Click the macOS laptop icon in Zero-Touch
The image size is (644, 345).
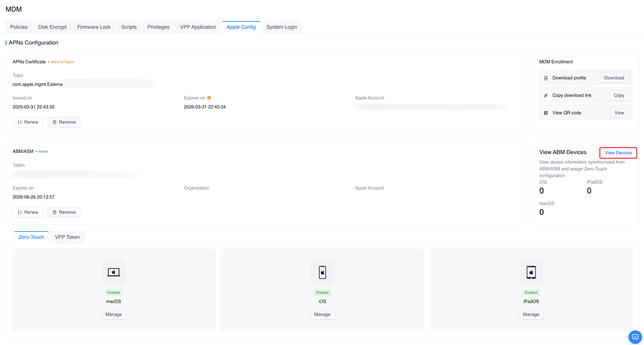(x=113, y=272)
